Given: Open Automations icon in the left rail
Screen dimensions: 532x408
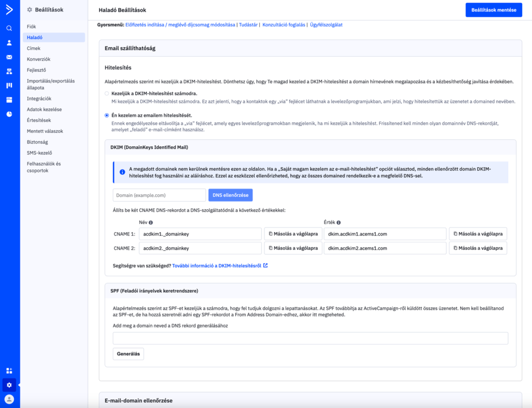Looking at the screenshot, I should coord(9,71).
